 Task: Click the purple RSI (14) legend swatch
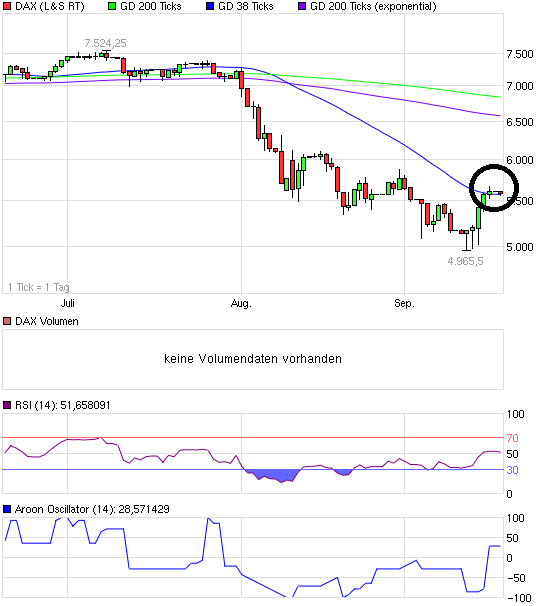tap(7, 405)
